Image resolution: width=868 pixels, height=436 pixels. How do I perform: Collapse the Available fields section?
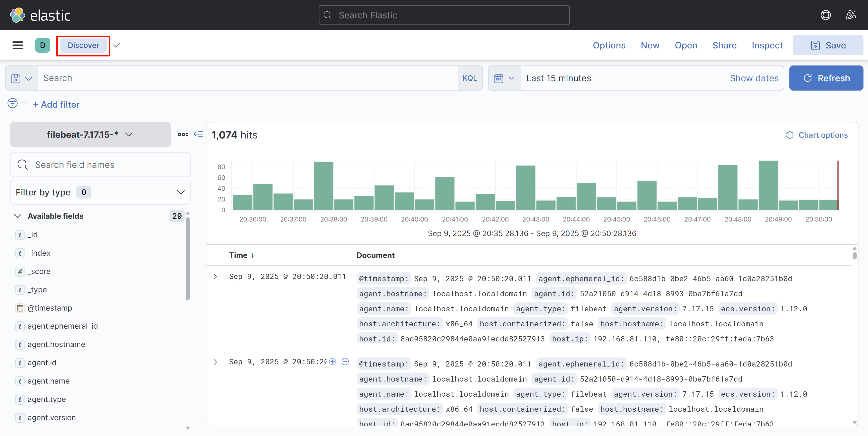coord(18,216)
